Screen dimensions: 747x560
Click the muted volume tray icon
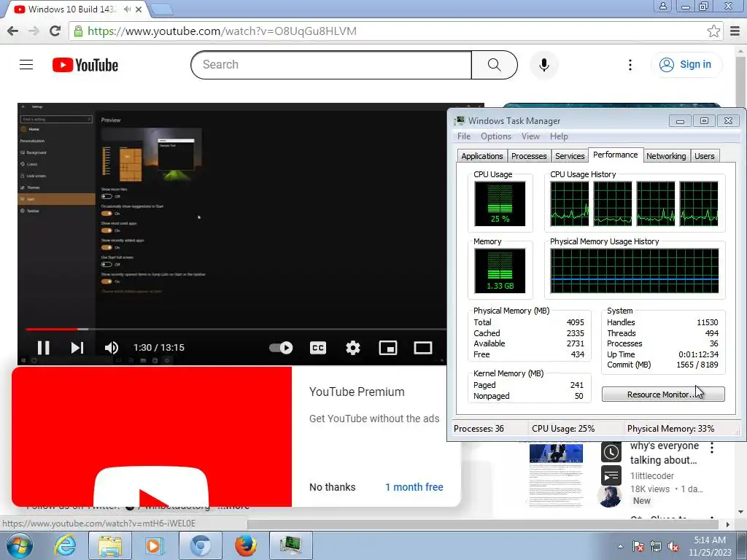tap(673, 547)
